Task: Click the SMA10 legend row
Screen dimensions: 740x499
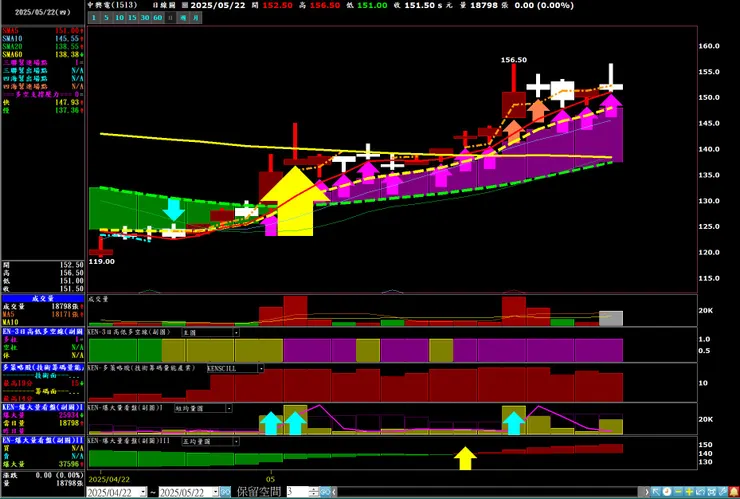Action: pyautogui.click(x=43, y=39)
